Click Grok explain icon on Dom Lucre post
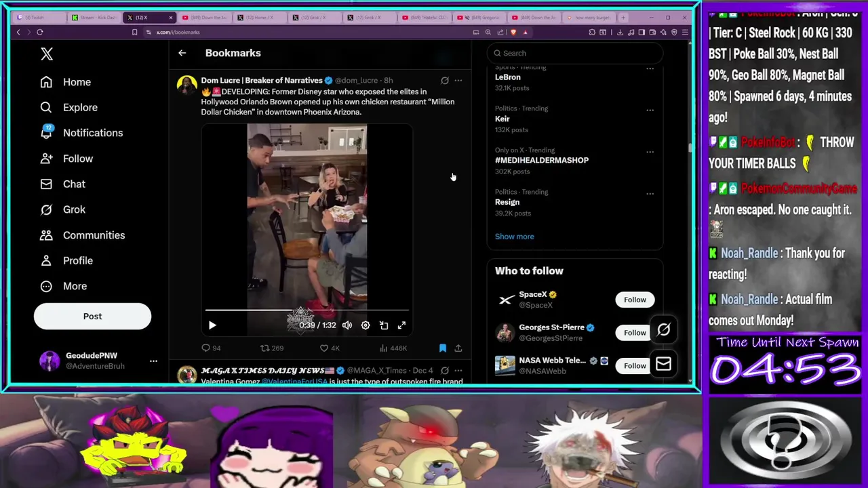Image resolution: width=868 pixels, height=488 pixels. point(445,80)
